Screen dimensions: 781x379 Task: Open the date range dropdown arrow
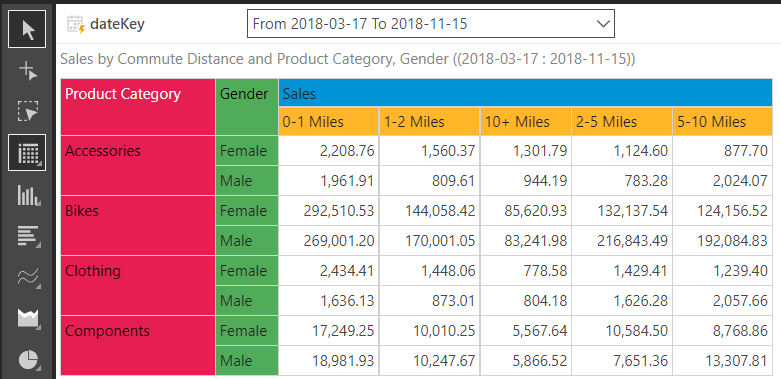click(x=603, y=23)
